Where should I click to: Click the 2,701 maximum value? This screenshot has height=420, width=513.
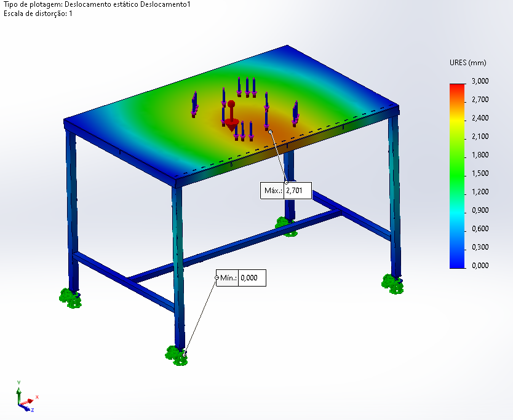tap(294, 191)
